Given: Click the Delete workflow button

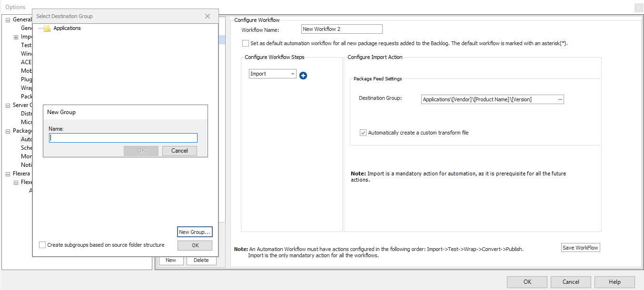Looking at the screenshot, I should click(201, 260).
